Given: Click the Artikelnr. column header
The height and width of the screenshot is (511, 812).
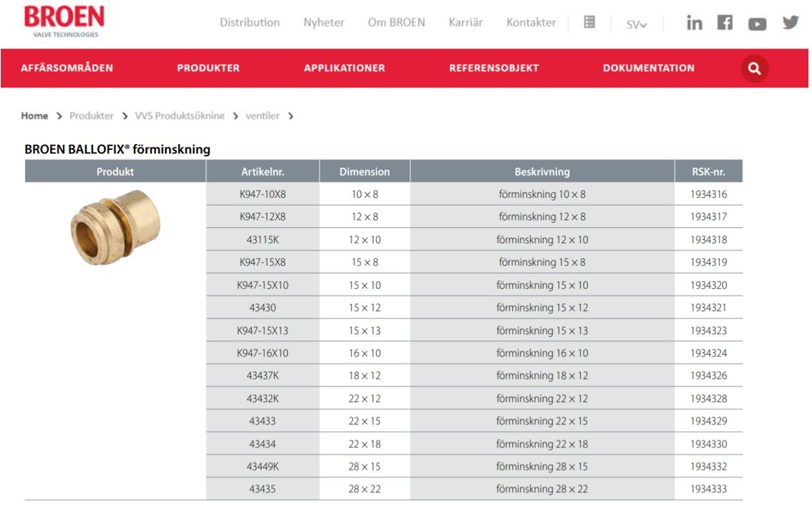Looking at the screenshot, I should tap(263, 171).
